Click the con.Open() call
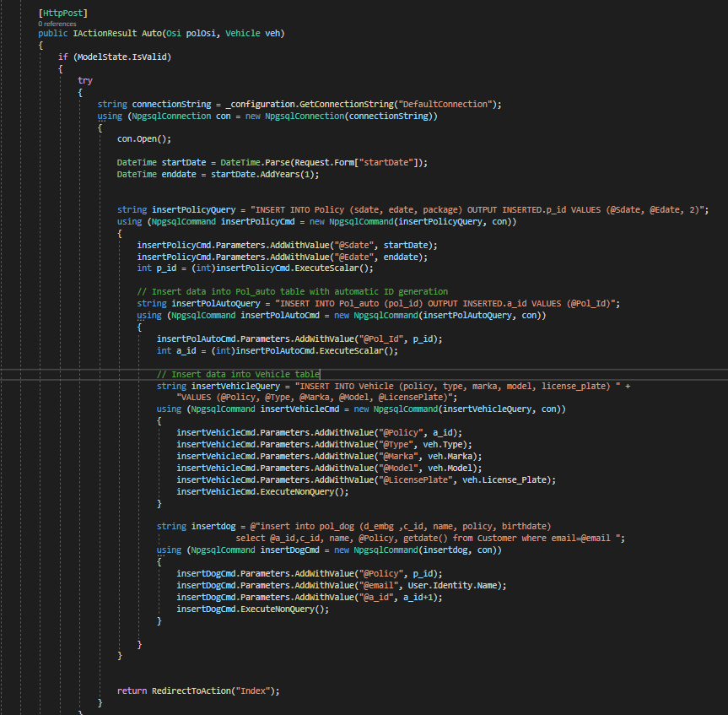728x715 pixels. pyautogui.click(x=143, y=139)
